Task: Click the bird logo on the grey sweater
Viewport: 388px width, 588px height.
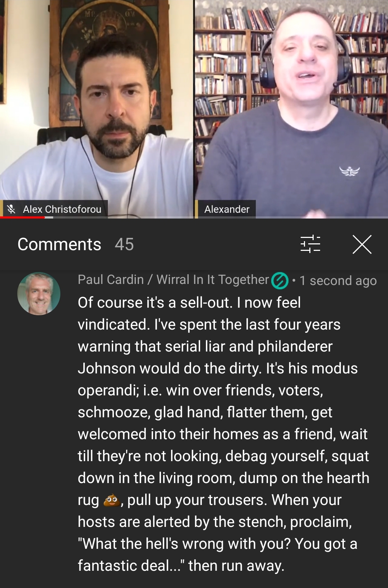Action: (350, 171)
